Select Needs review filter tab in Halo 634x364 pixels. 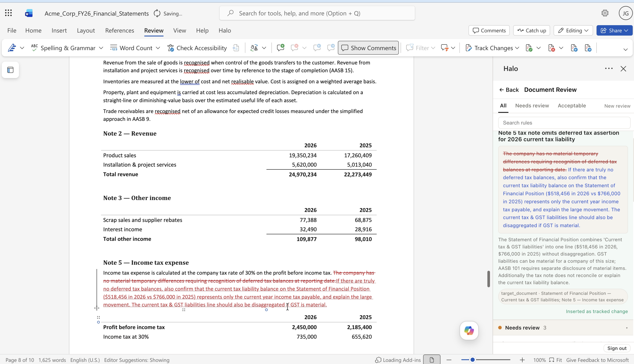pyautogui.click(x=532, y=106)
